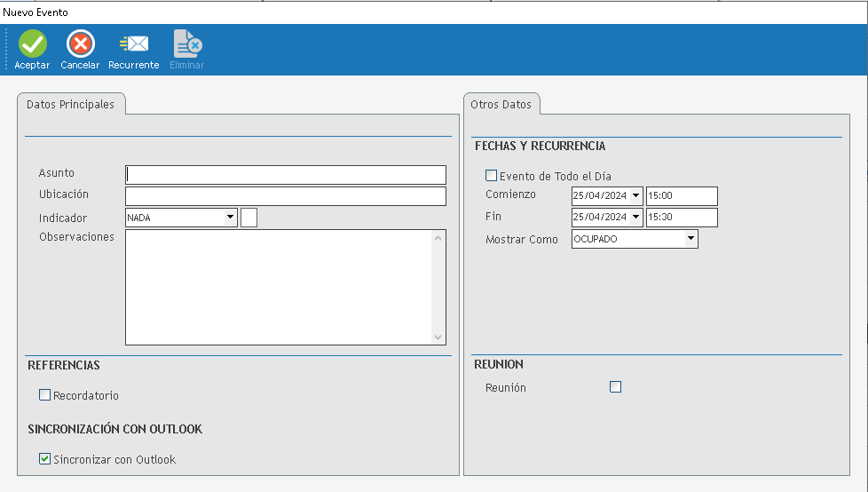Click the Eliminar document icon
Screen dimensions: 868x492
tap(186, 44)
